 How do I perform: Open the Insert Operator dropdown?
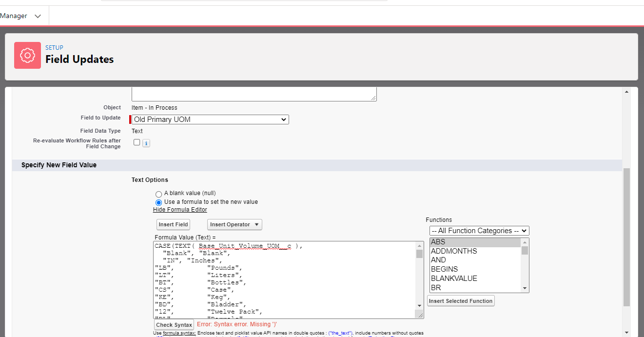(x=234, y=224)
